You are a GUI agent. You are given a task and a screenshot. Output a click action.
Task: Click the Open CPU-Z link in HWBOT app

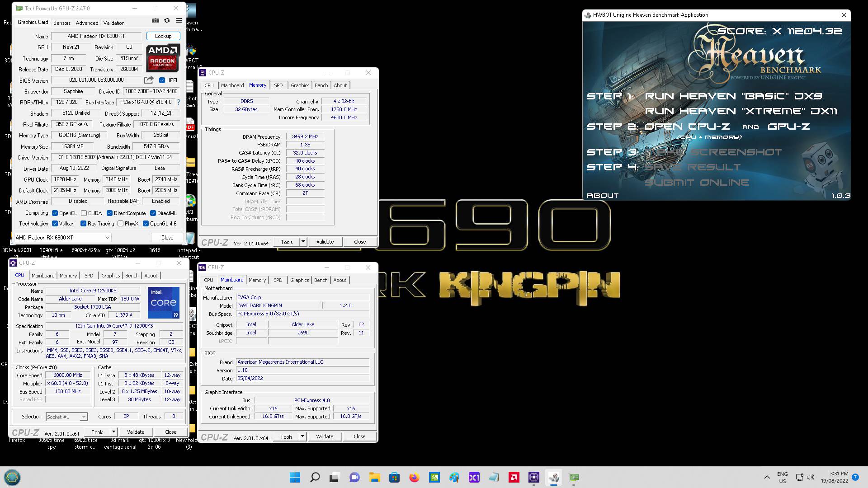687,127
